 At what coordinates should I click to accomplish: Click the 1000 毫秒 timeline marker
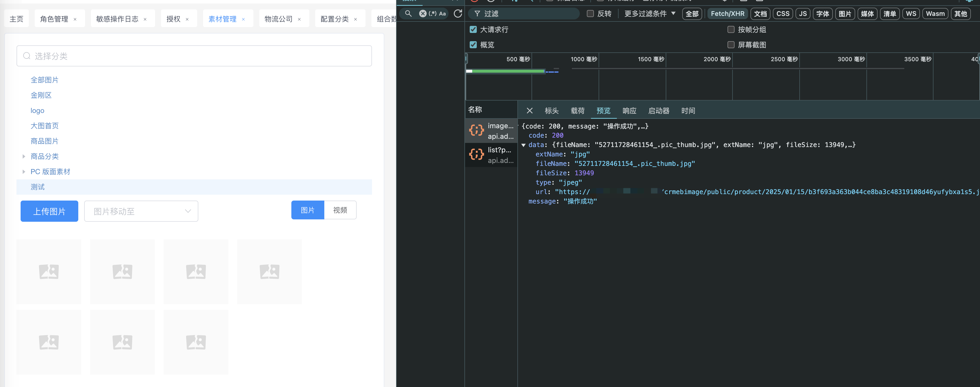[x=584, y=59]
